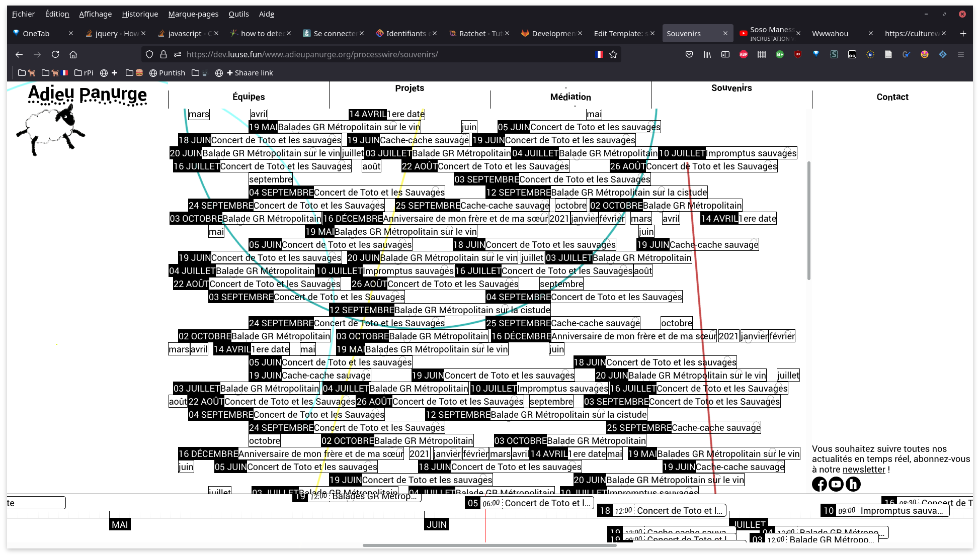Image resolution: width=980 pixels, height=557 pixels.
Task: Save page to Pocket
Action: pyautogui.click(x=689, y=54)
